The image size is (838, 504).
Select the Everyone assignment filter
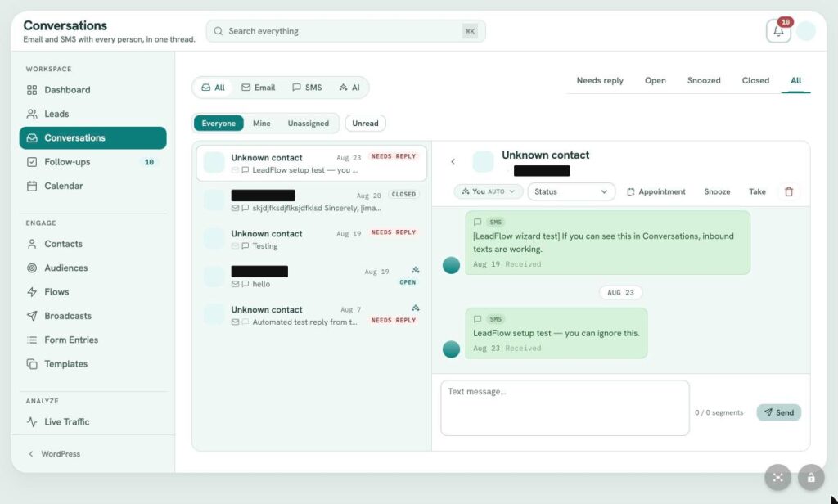(219, 124)
